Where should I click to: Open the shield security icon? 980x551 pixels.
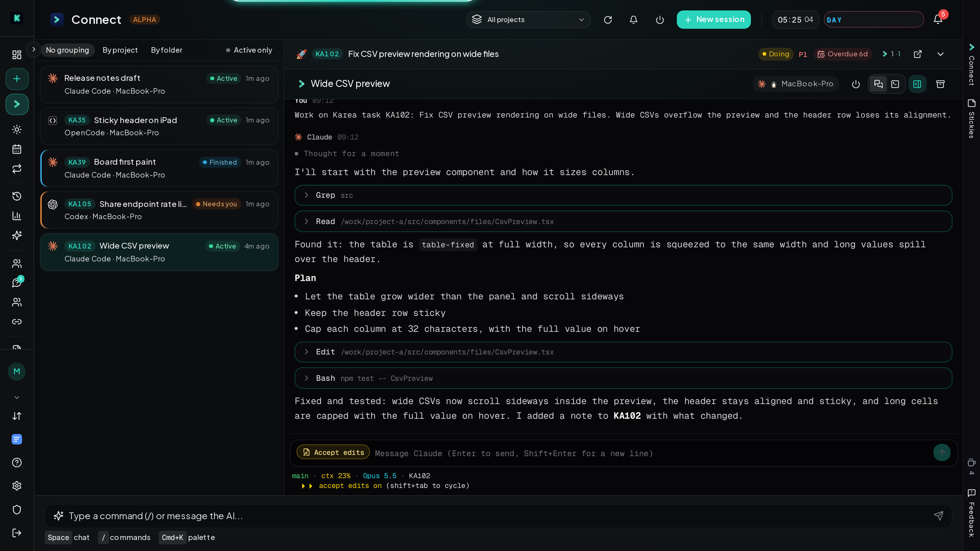coord(17,510)
